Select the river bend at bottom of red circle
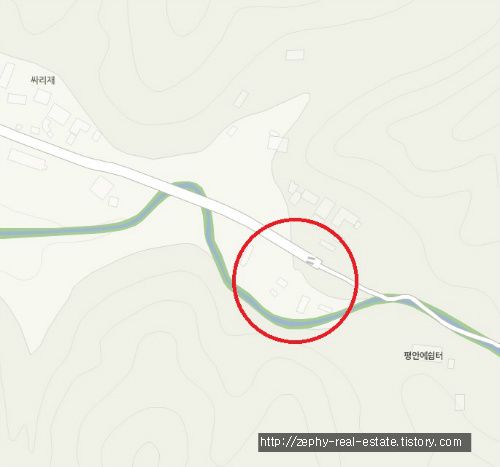500x467 pixels. 293,323
